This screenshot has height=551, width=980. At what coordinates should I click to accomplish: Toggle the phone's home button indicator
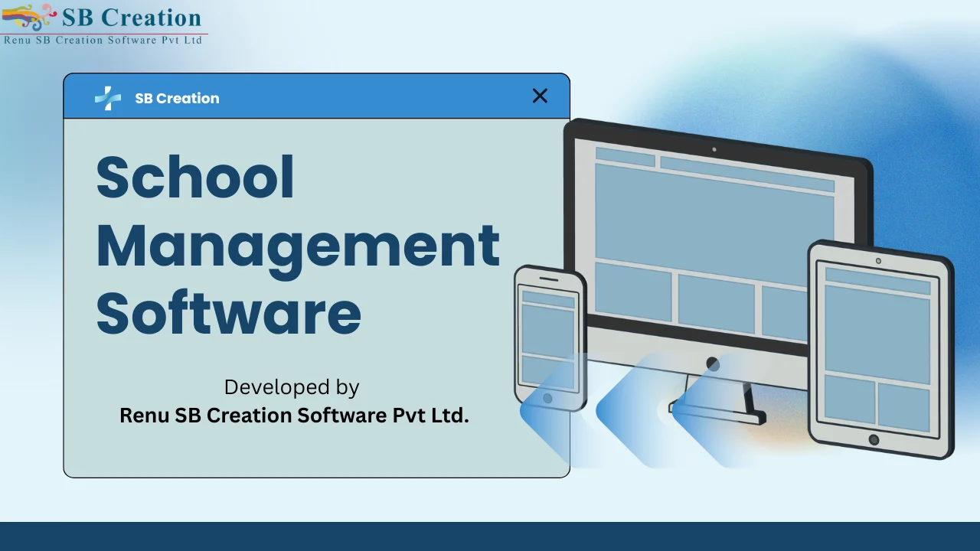click(x=548, y=398)
